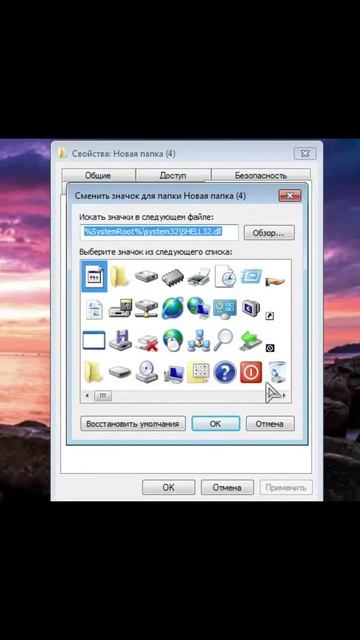Open the Общие tab in properties window
This screenshot has height=640, width=360.
click(98, 176)
